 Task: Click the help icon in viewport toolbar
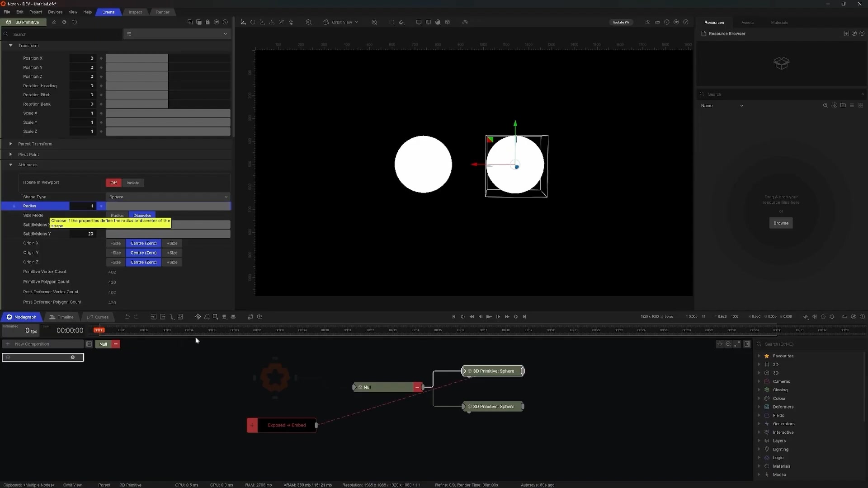686,22
